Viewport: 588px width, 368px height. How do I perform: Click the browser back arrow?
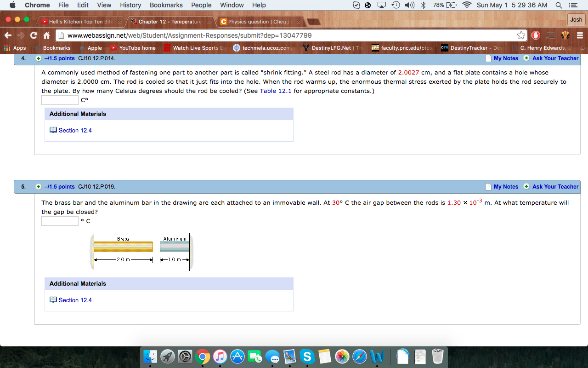pos(8,35)
